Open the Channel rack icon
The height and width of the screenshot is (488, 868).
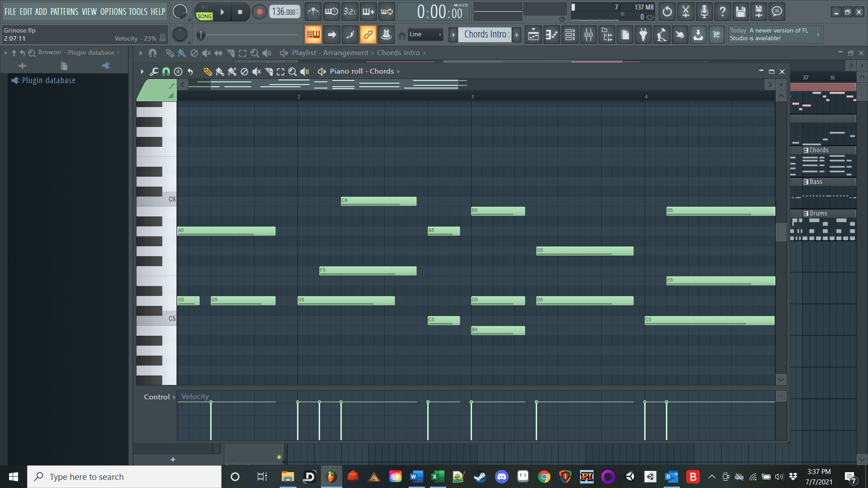pyautogui.click(x=570, y=35)
